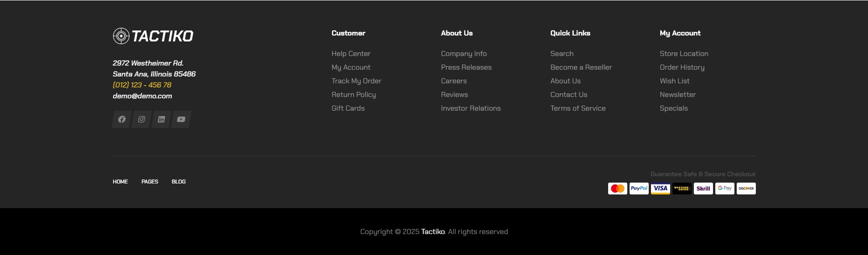Open the LinkedIn social icon
The height and width of the screenshot is (255, 868).
161,119
